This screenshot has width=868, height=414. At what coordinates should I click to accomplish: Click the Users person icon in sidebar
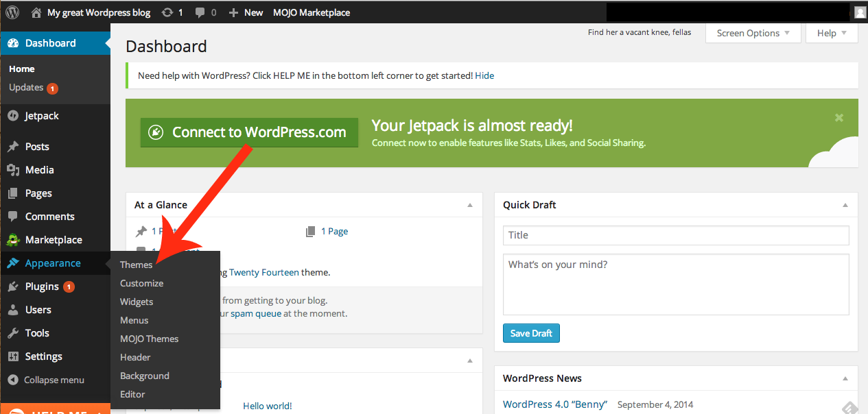[x=12, y=310]
